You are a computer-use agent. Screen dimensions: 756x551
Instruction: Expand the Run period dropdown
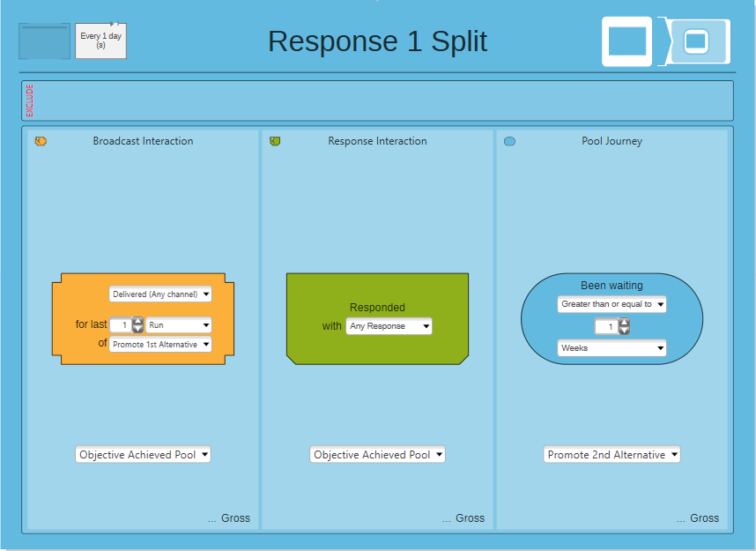click(178, 324)
